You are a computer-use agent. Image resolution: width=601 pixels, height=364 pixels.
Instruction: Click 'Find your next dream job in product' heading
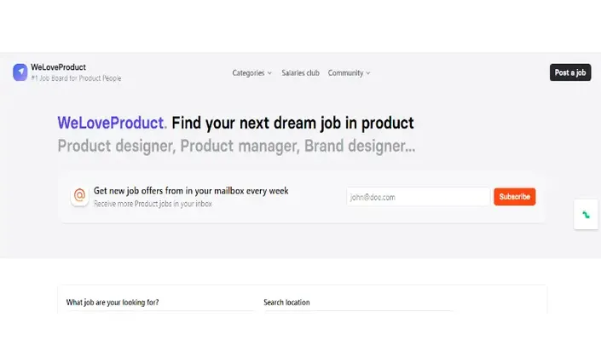click(x=293, y=123)
